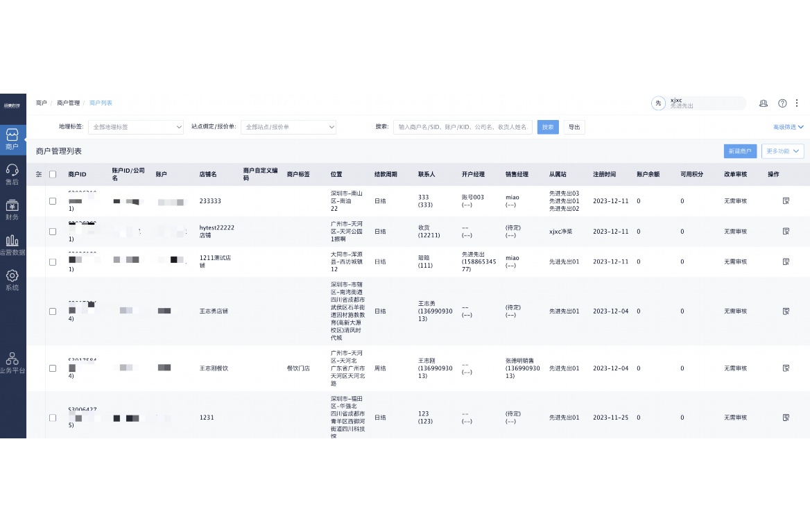Expand the 更多功能 dropdown button
Screen dimensions: 810x532
[782, 151]
